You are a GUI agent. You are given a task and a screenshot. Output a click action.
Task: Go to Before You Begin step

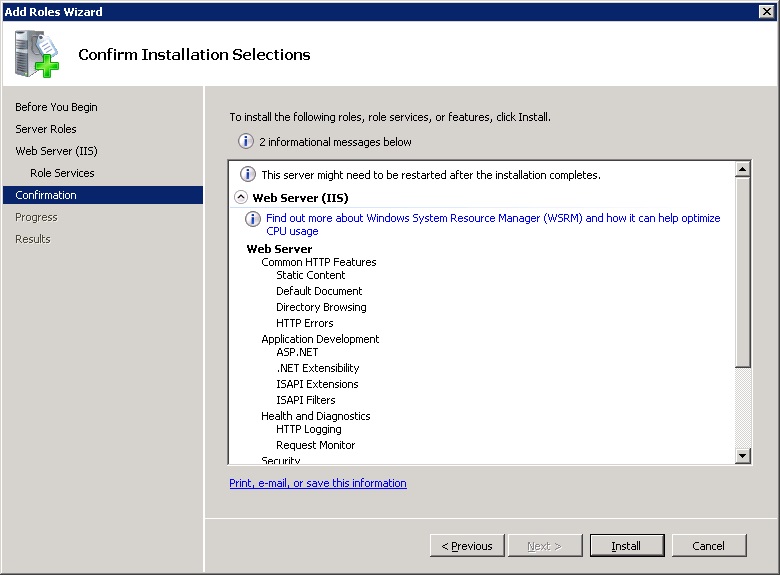56,107
